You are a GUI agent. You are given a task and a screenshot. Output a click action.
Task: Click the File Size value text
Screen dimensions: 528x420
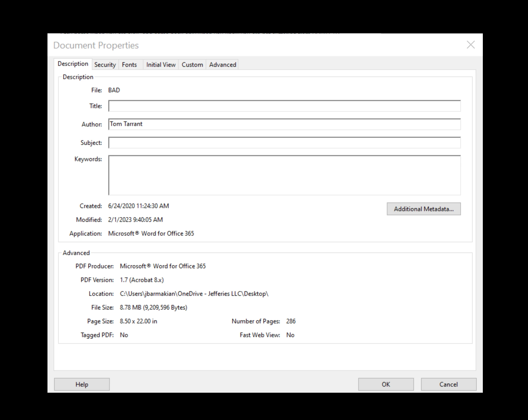153,308
